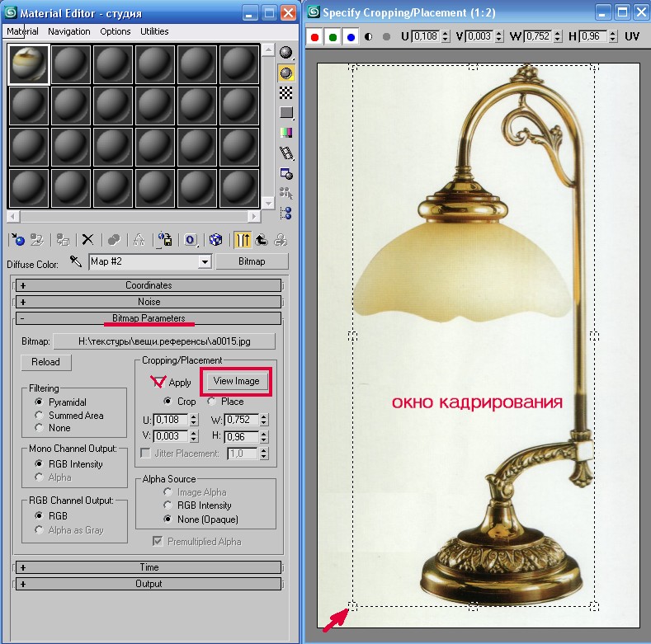Toggle the monochrome gray circle icon
This screenshot has width=651, height=644.
coord(386,37)
